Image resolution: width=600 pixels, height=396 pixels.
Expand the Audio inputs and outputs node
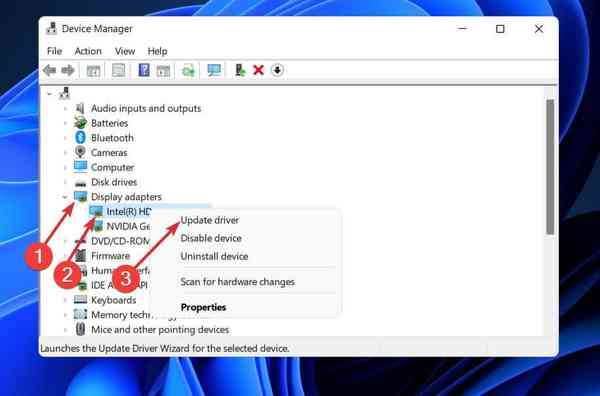point(65,109)
